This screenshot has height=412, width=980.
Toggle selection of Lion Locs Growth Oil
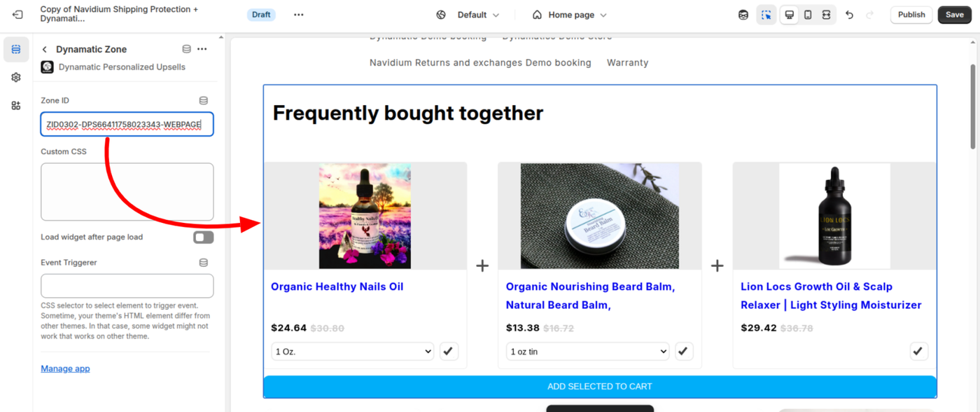pos(918,351)
